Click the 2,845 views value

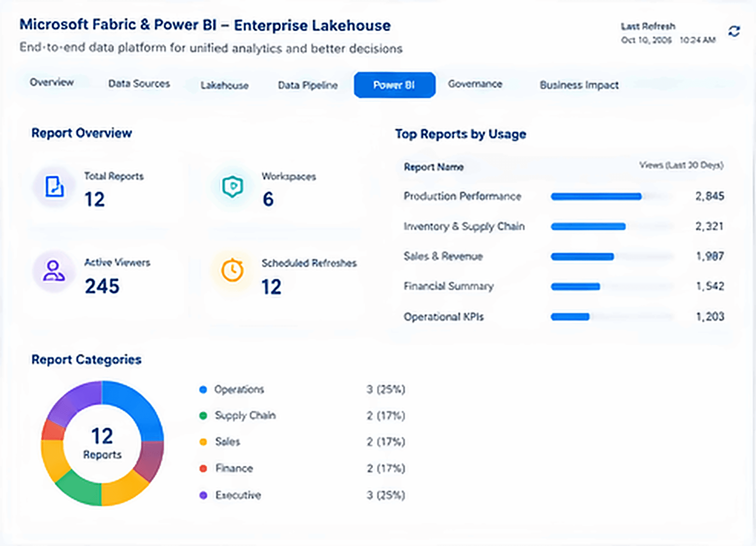point(710,196)
